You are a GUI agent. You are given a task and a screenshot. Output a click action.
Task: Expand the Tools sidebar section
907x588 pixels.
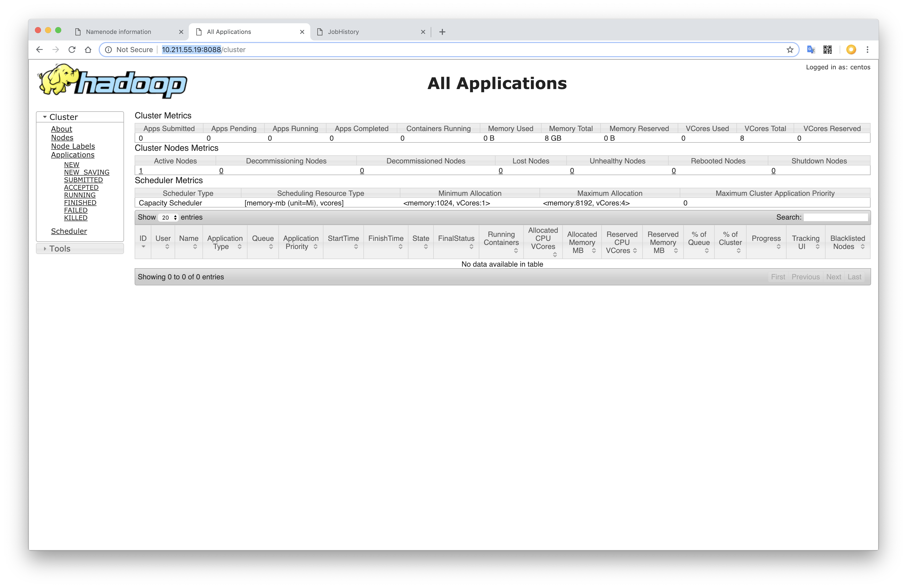80,248
